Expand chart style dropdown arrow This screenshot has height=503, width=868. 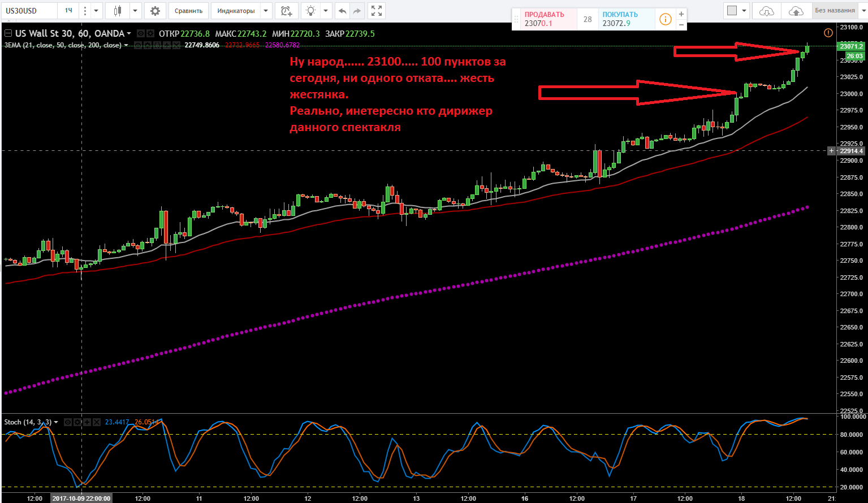[135, 11]
